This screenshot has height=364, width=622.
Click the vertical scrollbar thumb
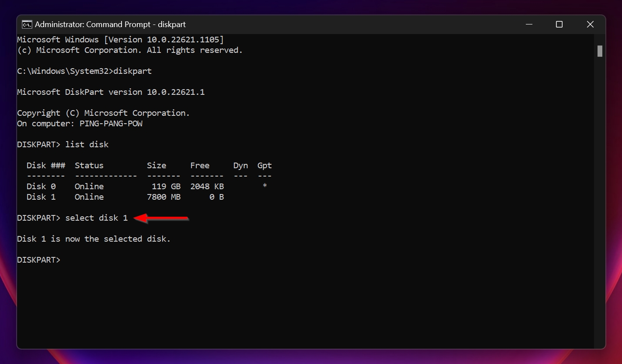click(x=600, y=51)
